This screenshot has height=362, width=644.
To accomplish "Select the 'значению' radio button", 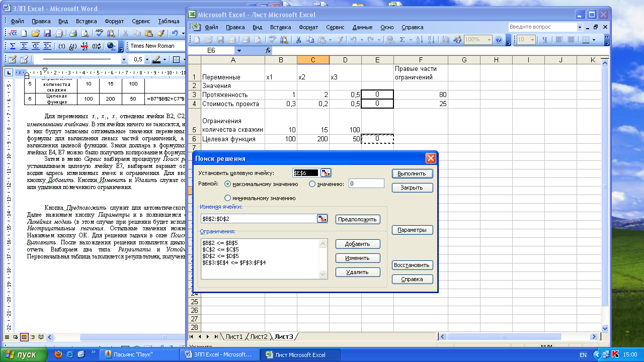I will pos(312,184).
